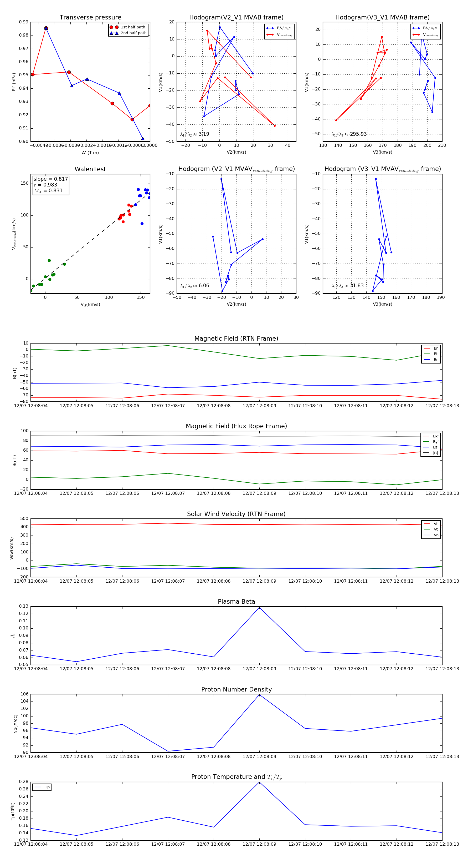Click the "Solar Wind Velocity (RTN Frame)" title

coord(236,514)
